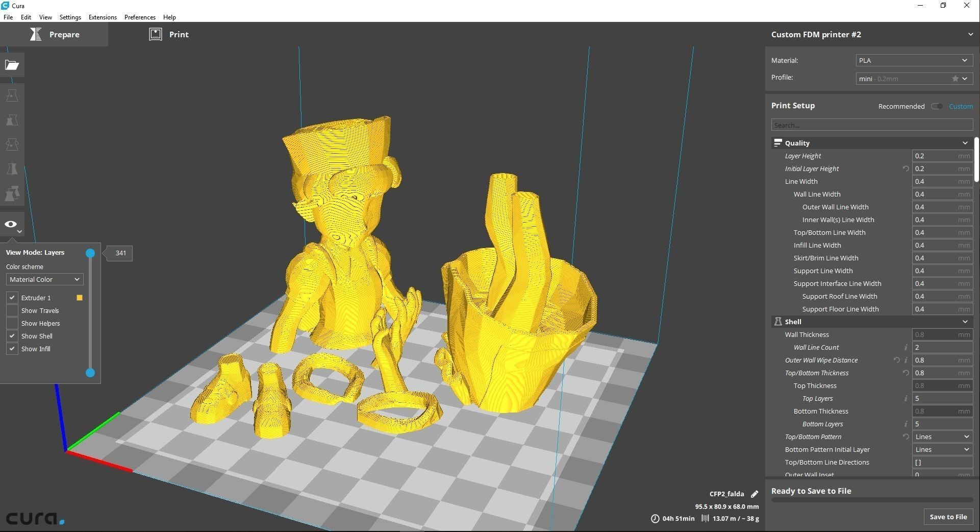Select the Mirror tool icon
This screenshot has height=532, width=980.
click(12, 169)
